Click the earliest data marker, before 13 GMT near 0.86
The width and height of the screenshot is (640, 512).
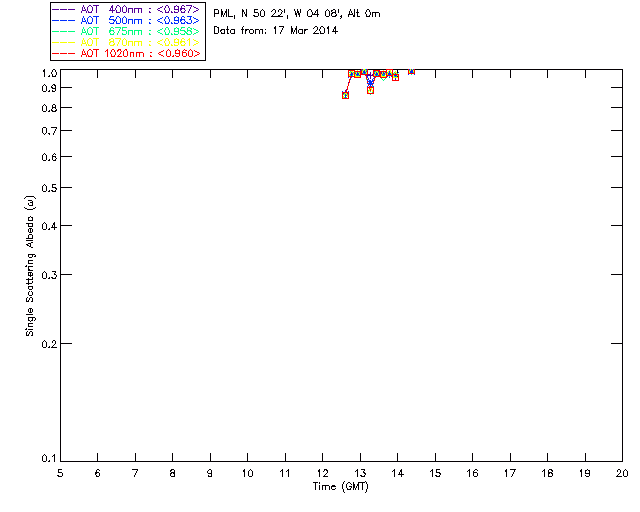(x=345, y=95)
